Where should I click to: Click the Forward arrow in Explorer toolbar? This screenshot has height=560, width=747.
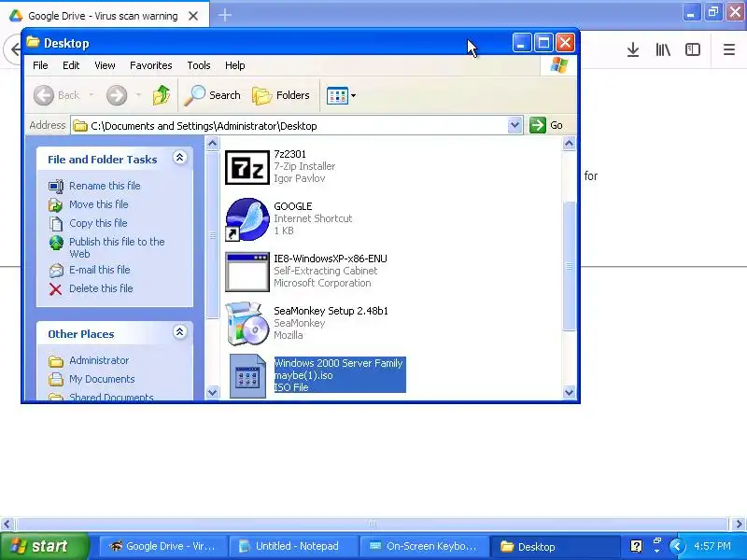(x=117, y=95)
